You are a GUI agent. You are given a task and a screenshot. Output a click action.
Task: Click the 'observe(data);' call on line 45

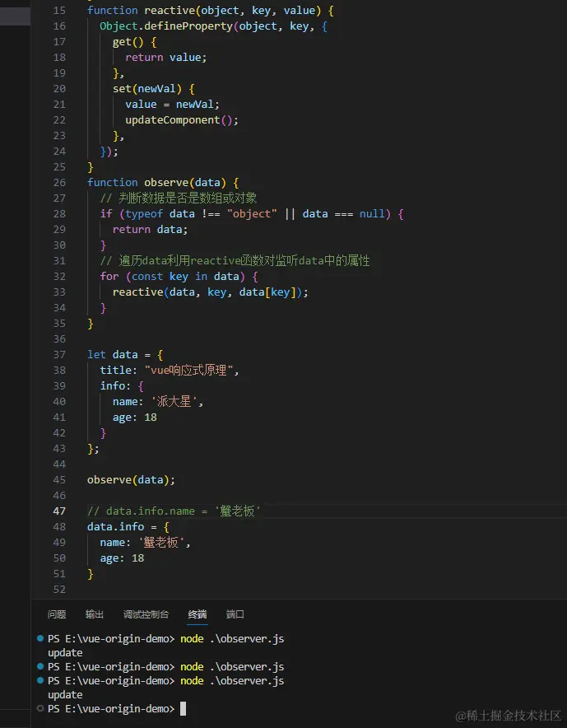132,479
